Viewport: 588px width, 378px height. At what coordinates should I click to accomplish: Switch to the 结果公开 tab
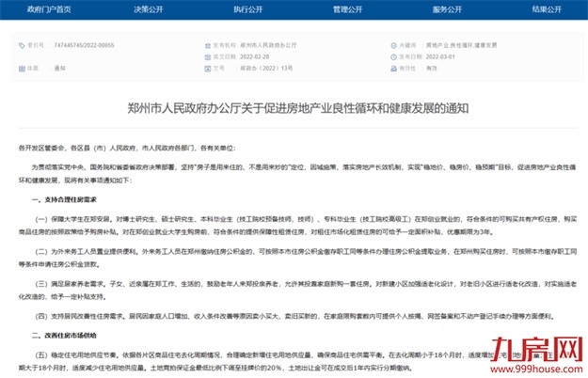547,9
